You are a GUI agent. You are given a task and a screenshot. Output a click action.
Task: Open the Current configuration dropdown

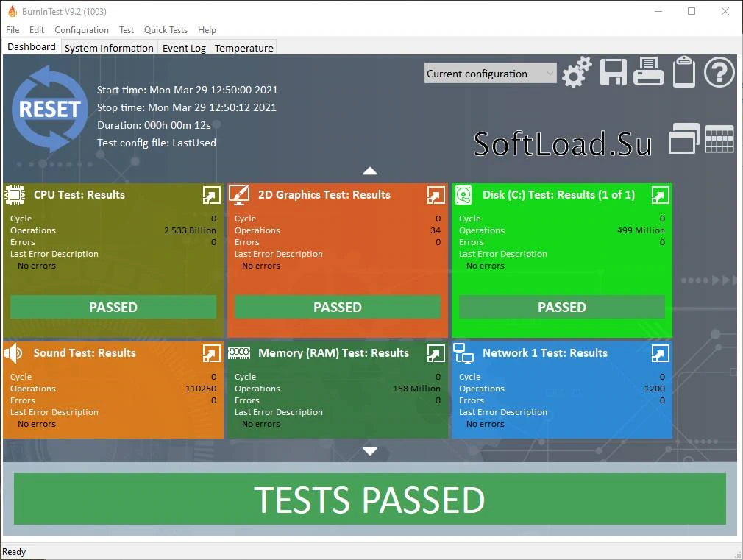point(490,74)
